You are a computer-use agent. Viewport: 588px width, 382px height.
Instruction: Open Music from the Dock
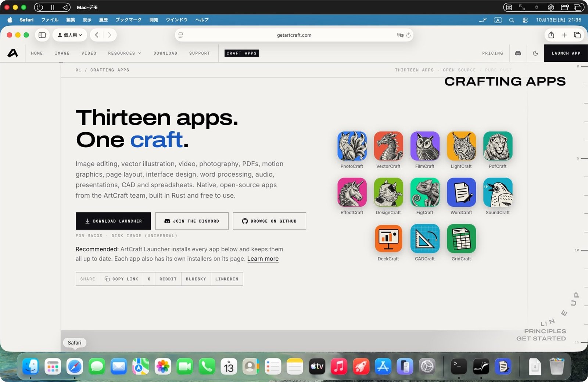339,366
